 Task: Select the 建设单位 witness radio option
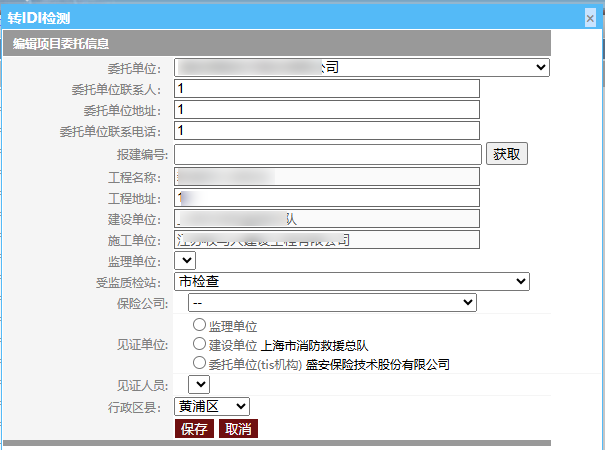[199, 344]
